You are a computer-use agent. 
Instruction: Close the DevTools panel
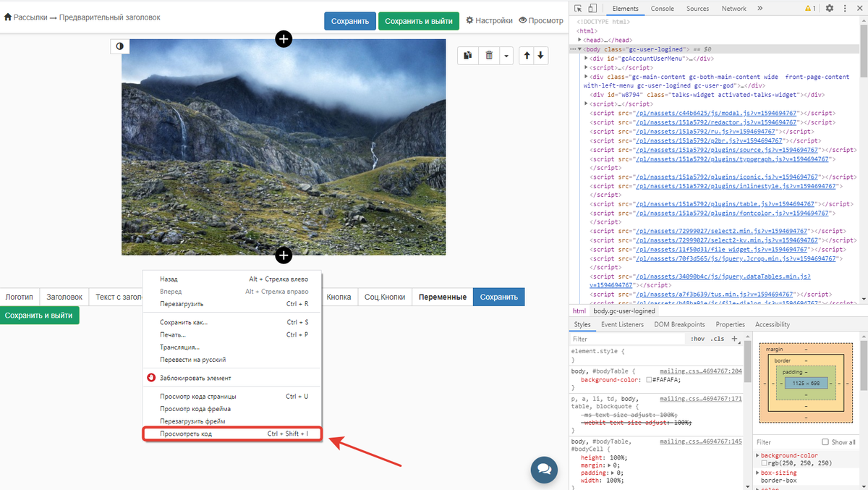point(859,9)
